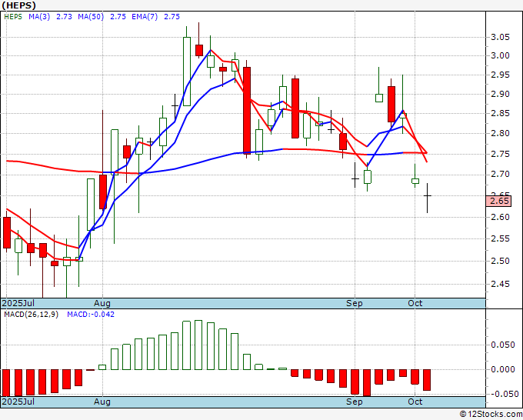This screenshot has height=420, width=523.
Task: Click Aug on the MACD time axis
Action: pyautogui.click(x=102, y=402)
